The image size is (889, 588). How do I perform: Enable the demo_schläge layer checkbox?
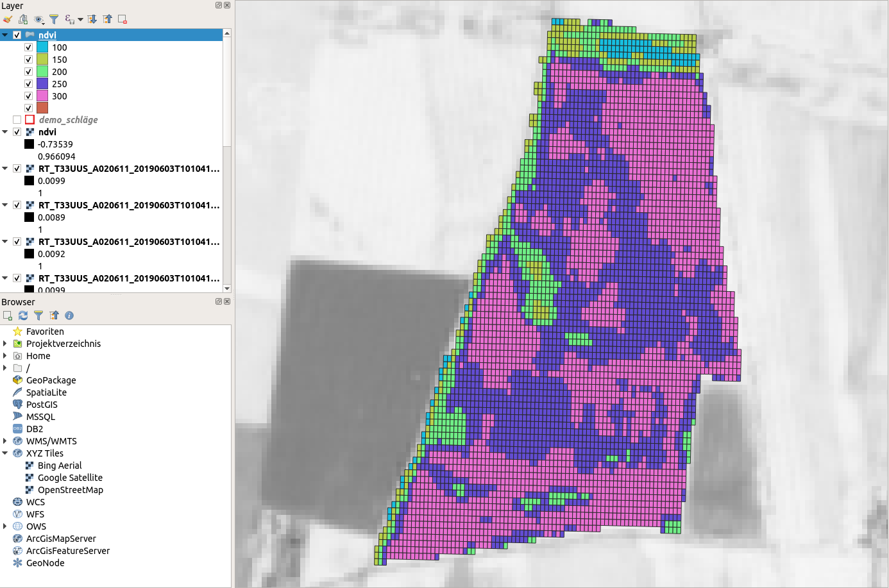pos(17,120)
